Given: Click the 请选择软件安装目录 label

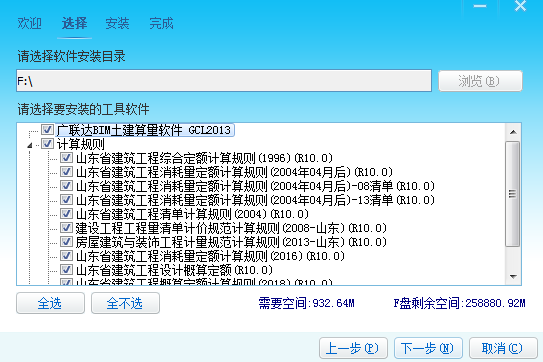Looking at the screenshot, I should pyautogui.click(x=71, y=56).
